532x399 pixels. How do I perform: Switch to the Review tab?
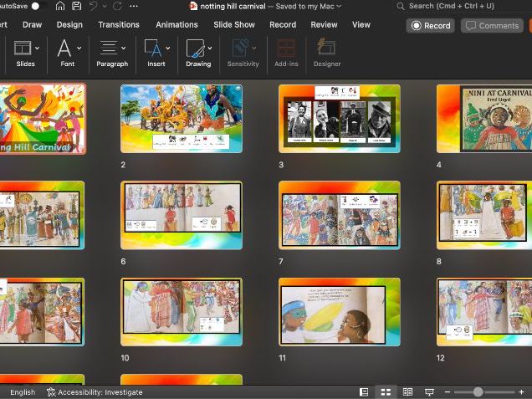point(324,25)
